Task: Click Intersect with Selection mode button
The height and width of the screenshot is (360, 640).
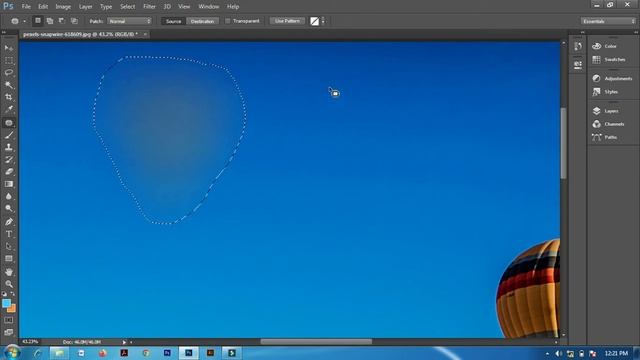Action: pyautogui.click(x=74, y=21)
